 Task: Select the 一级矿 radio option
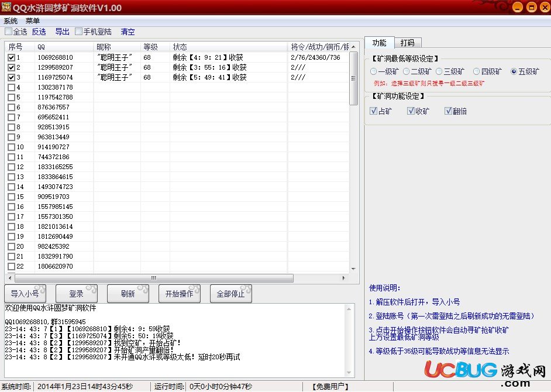(374, 72)
